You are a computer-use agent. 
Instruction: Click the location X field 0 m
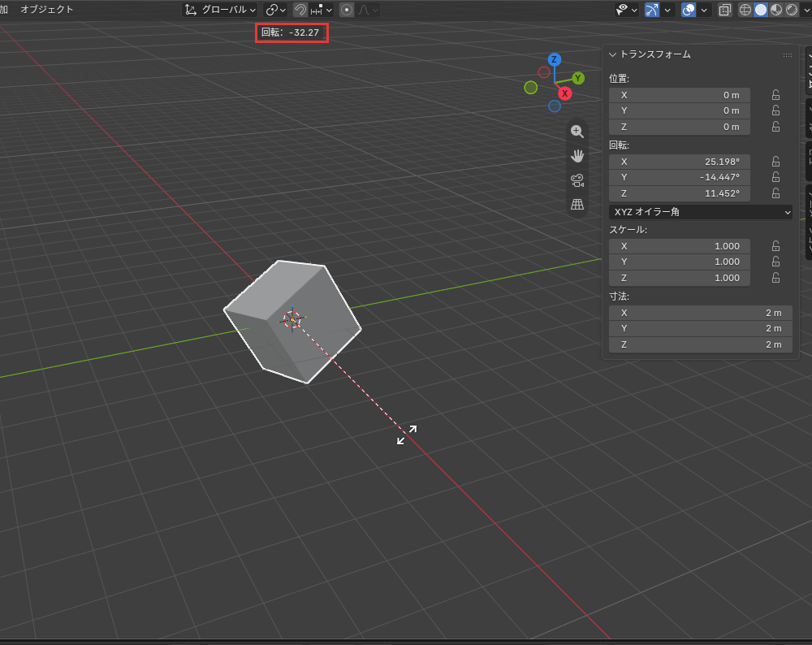point(680,95)
